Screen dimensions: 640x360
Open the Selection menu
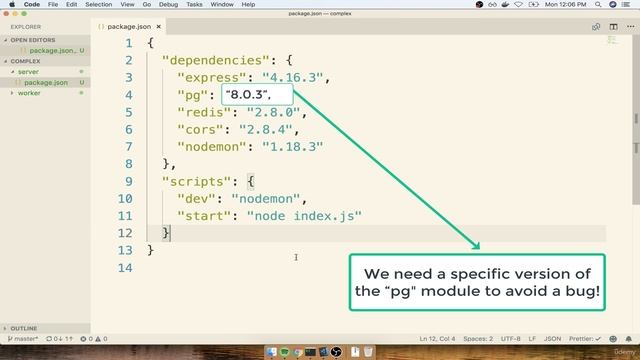[98, 4]
